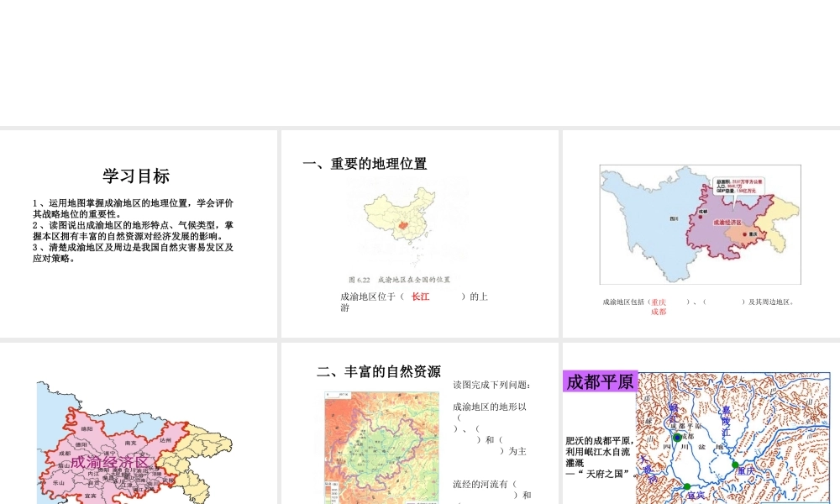
Task: Click the line 成渝地区的地形以
Action: [x=490, y=407]
